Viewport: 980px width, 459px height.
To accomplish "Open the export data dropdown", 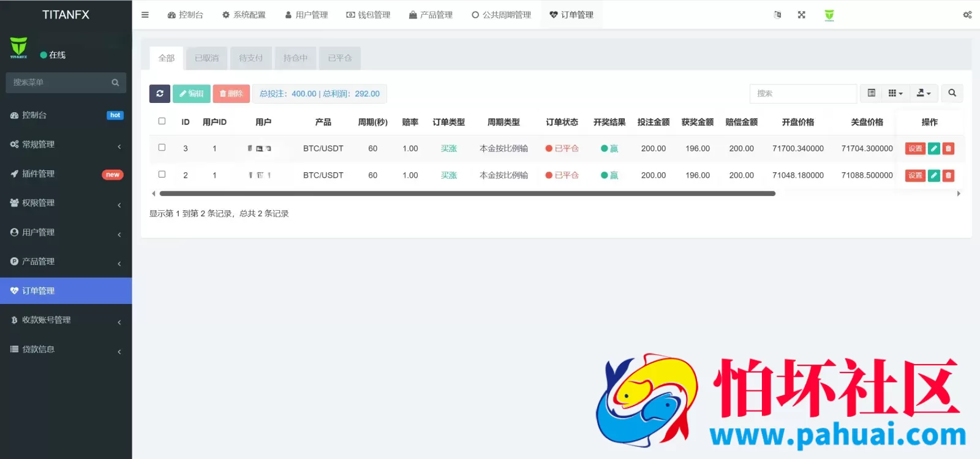I will [x=924, y=93].
